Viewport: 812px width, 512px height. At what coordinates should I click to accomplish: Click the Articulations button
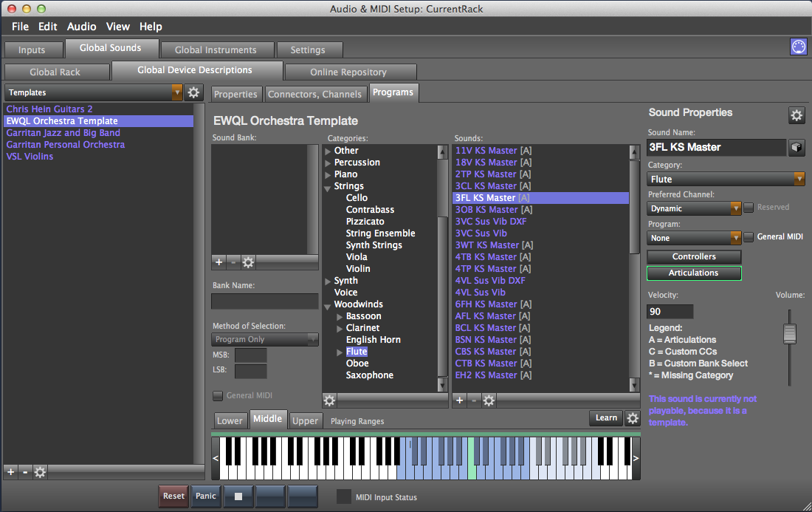point(694,273)
